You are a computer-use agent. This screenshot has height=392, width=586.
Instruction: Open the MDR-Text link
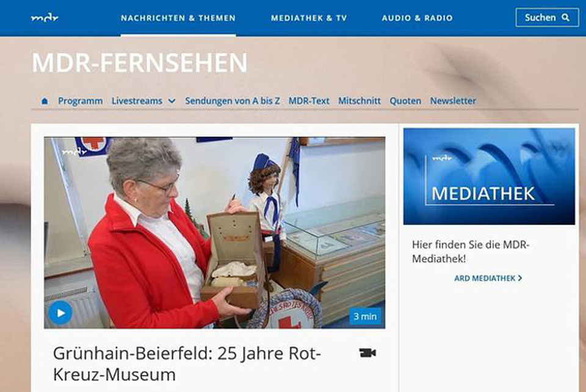click(309, 101)
